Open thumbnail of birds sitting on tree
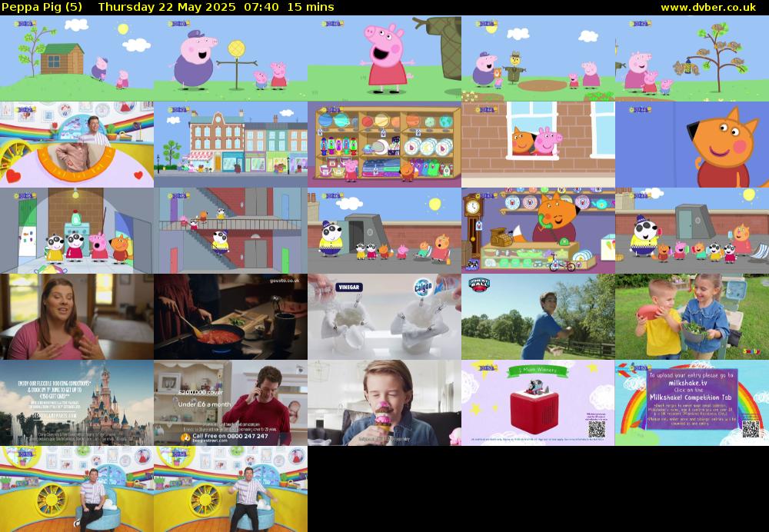Image resolution: width=769 pixels, height=532 pixels. (x=692, y=58)
